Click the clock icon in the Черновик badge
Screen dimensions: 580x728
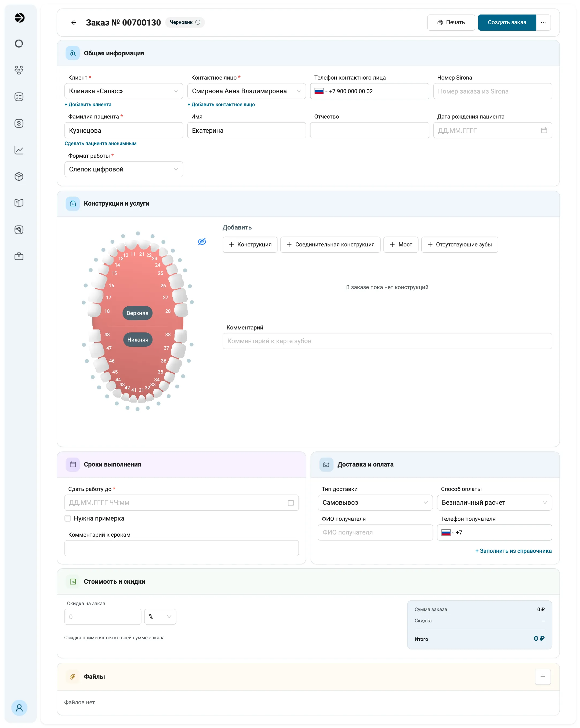click(x=198, y=22)
